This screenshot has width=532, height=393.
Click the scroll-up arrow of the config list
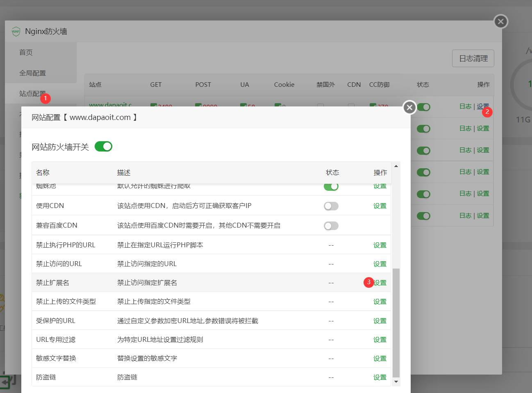[x=396, y=166]
